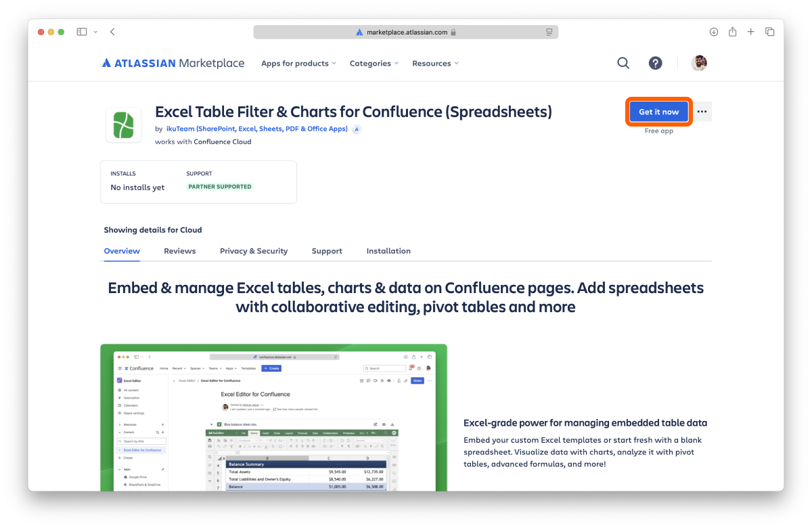Click the 'Free app' label
This screenshot has height=528, width=812.
click(659, 131)
